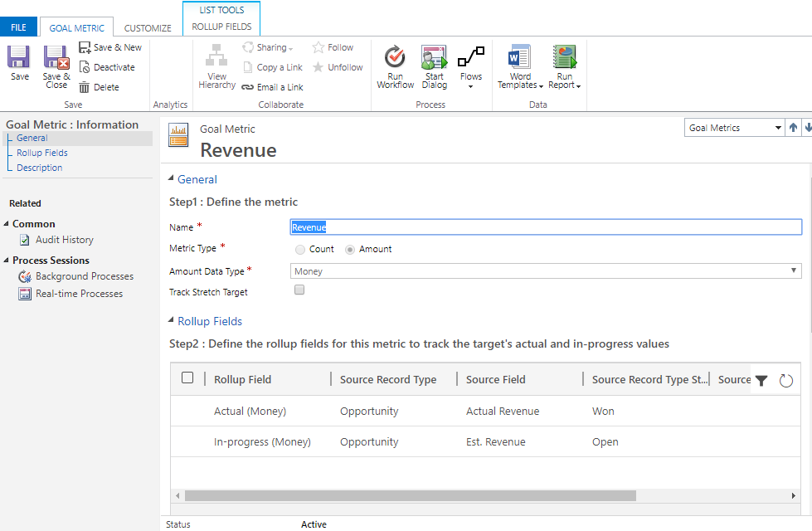The width and height of the screenshot is (812, 531).
Task: Click the Est. Revenue source field cell
Action: point(496,442)
